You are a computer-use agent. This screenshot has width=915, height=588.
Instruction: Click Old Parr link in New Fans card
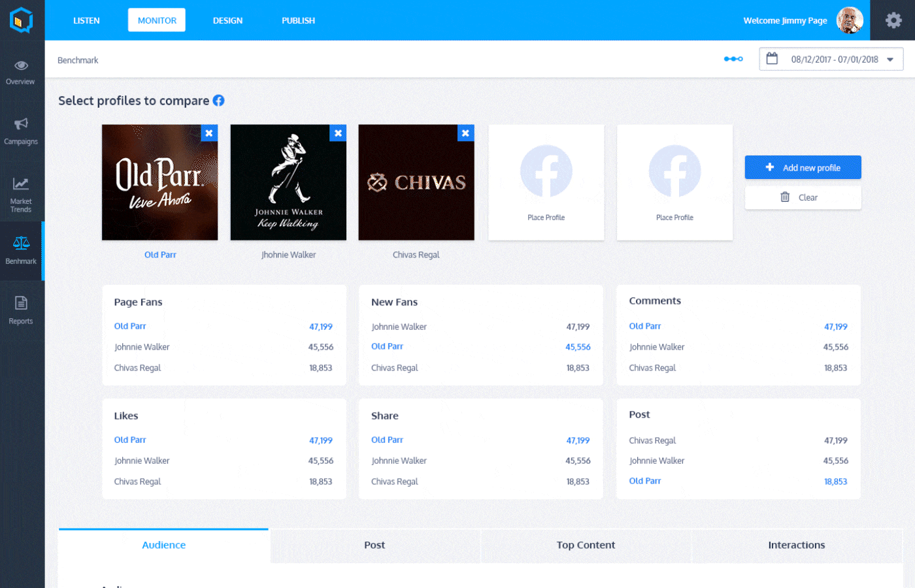387,346
